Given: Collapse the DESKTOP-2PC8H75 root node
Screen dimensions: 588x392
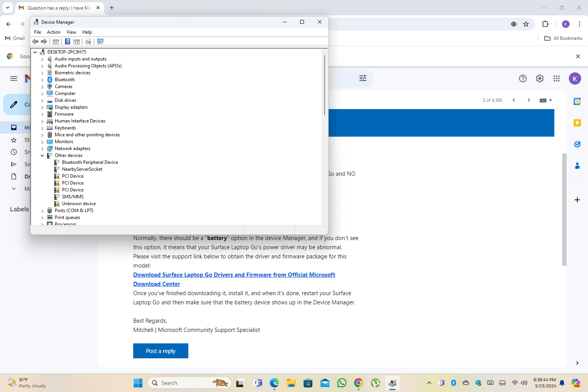Looking at the screenshot, I should coord(35,52).
